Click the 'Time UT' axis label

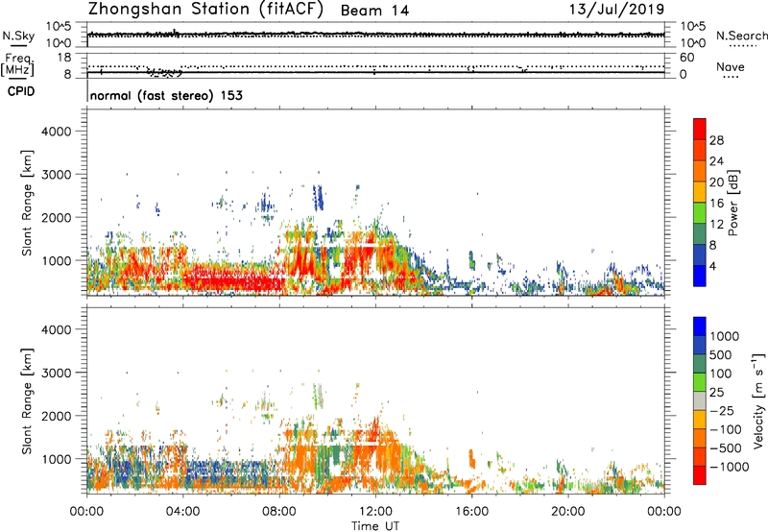[x=375, y=526]
